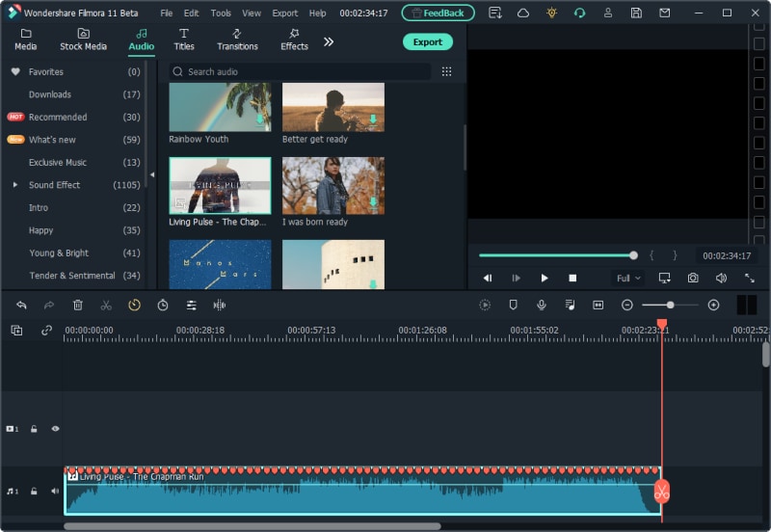Image resolution: width=771 pixels, height=532 pixels.
Task: Click the beat detection waveform icon
Action: 220,305
